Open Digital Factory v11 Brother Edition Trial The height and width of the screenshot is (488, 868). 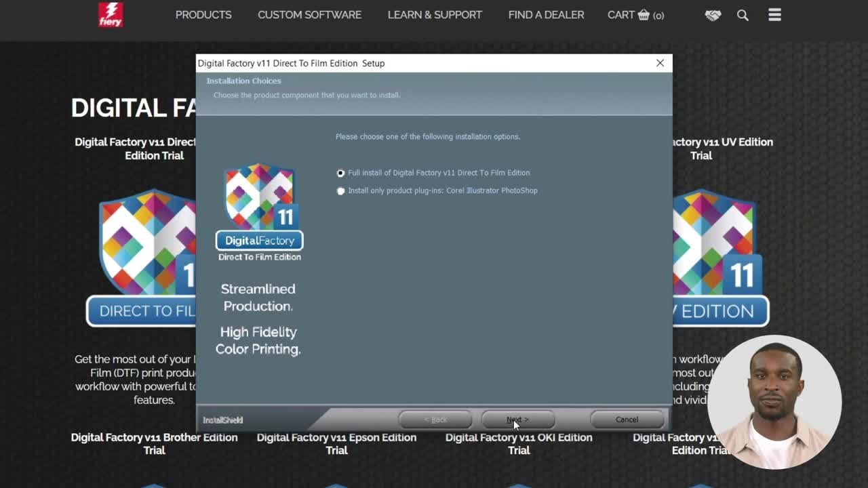click(x=154, y=443)
